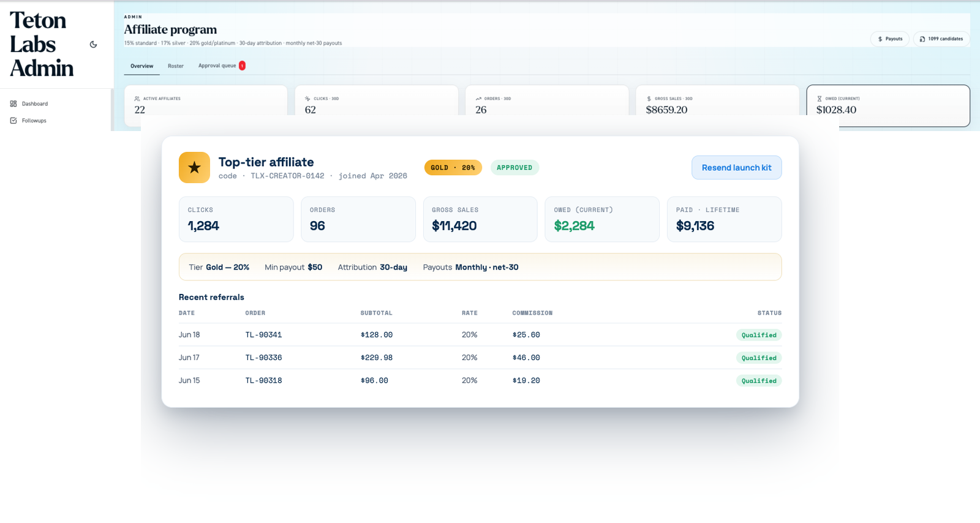Viewport: 980px width, 523px height.
Task: Click the 1099 candidates document icon
Action: pos(922,39)
